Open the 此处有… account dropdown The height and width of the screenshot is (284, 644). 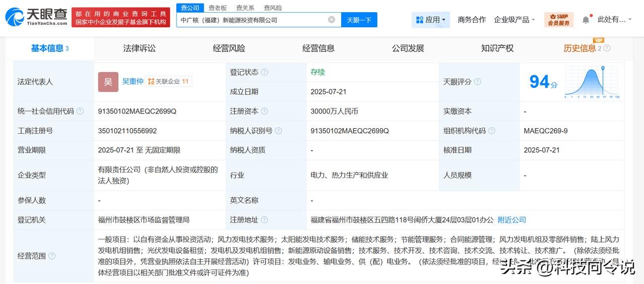(615, 20)
